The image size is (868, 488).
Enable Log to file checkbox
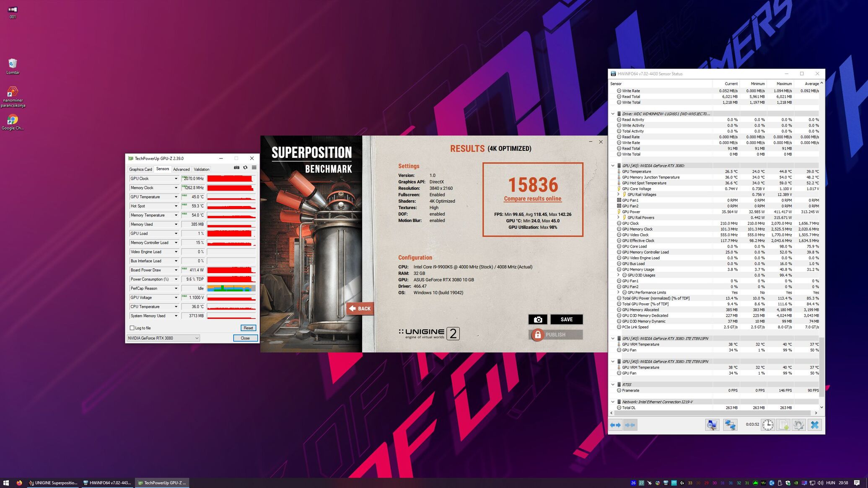point(132,328)
